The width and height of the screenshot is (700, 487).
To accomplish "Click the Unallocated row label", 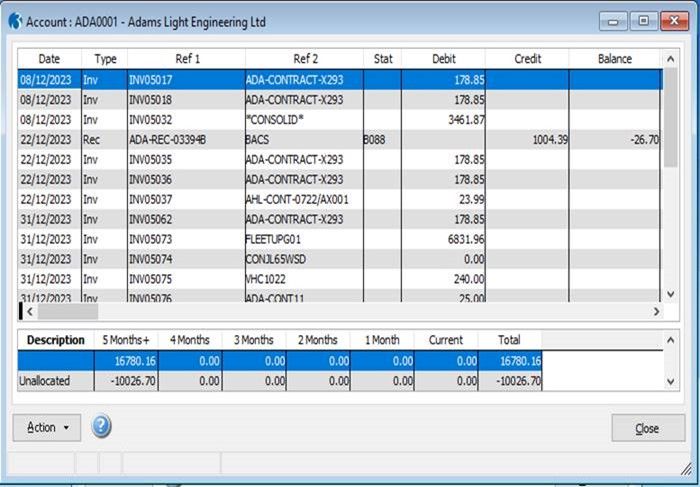I will tap(44, 381).
